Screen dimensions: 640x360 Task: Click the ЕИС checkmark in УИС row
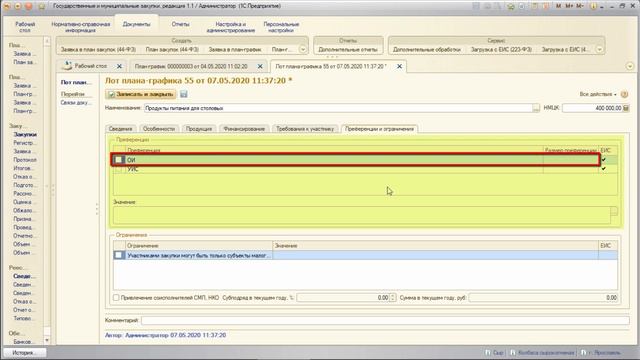point(603,169)
